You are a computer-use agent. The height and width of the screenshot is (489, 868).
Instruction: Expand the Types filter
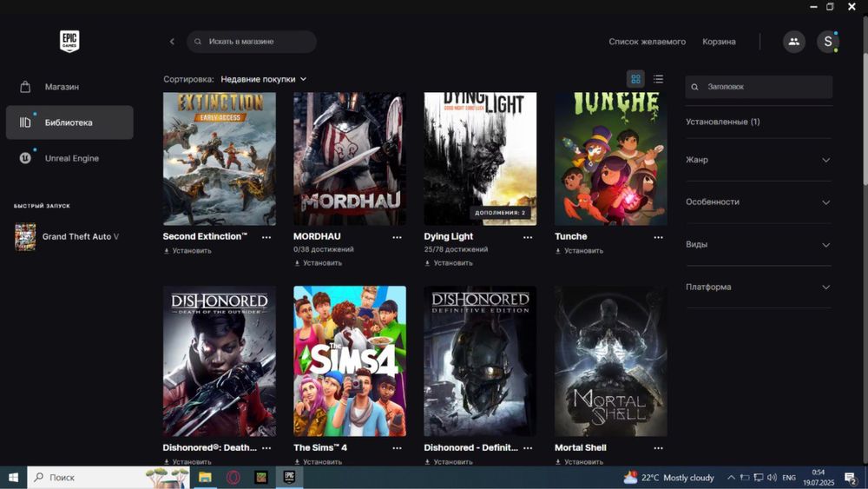[x=759, y=245]
